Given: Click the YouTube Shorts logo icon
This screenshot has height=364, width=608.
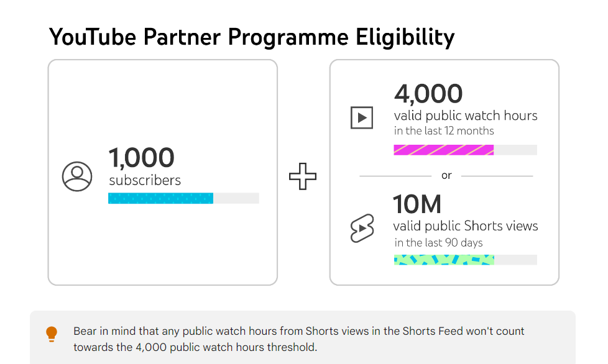Looking at the screenshot, I should pyautogui.click(x=362, y=228).
